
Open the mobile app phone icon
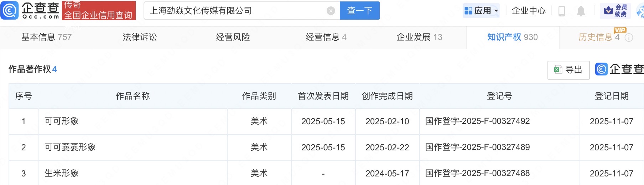(562, 11)
